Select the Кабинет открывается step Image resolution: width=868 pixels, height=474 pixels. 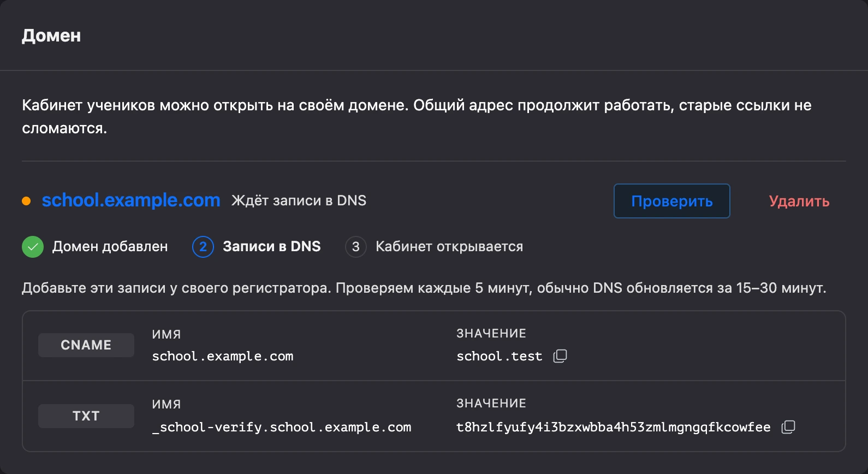click(x=449, y=247)
